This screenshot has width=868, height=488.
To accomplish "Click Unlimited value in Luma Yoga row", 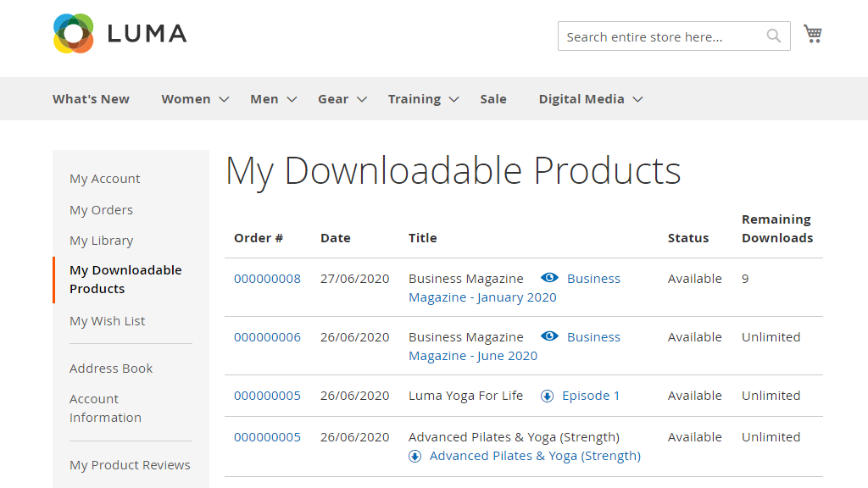I will tap(771, 396).
